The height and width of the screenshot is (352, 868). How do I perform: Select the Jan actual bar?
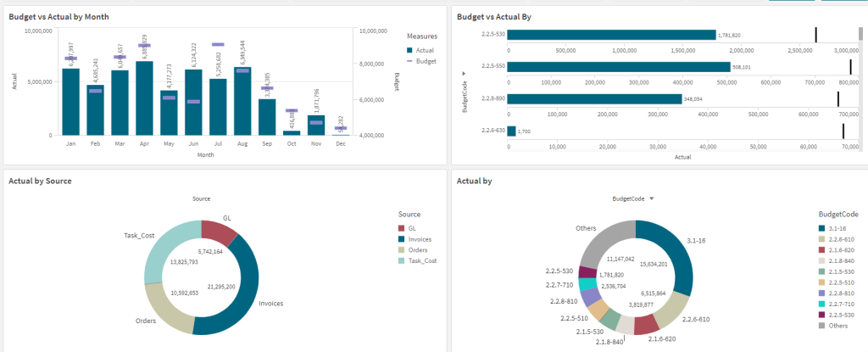click(71, 102)
